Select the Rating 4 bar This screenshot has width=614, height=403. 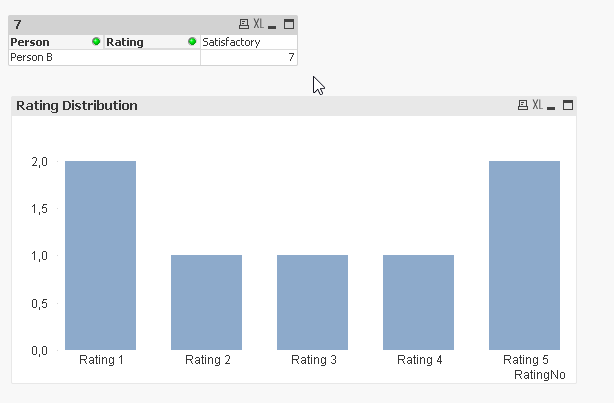tap(418, 302)
